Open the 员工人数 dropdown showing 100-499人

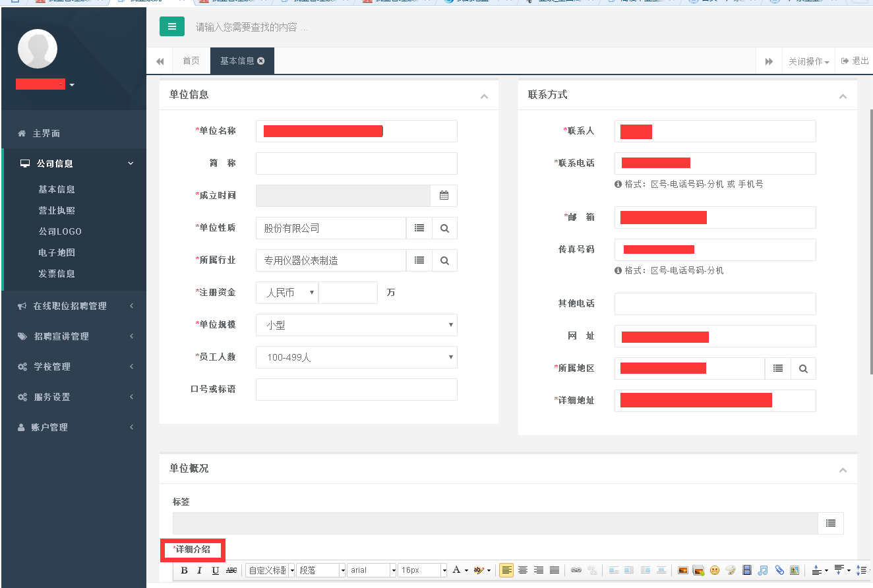coord(357,357)
